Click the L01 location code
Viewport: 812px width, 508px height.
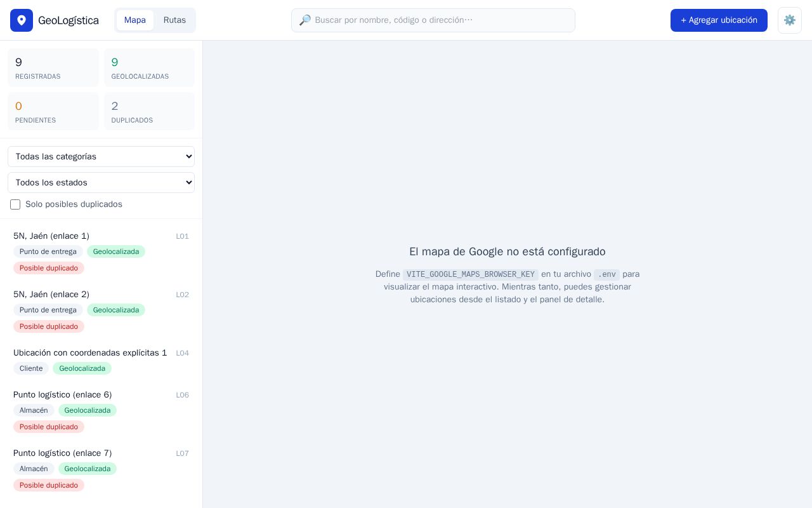pyautogui.click(x=183, y=236)
